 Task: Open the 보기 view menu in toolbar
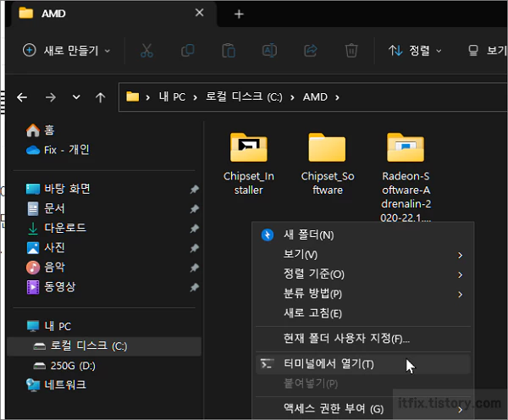pos(486,51)
